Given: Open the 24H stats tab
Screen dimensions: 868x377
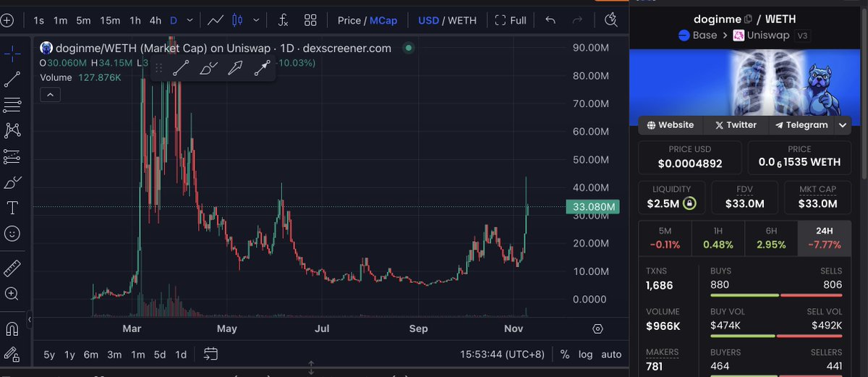Looking at the screenshot, I should pyautogui.click(x=824, y=238).
